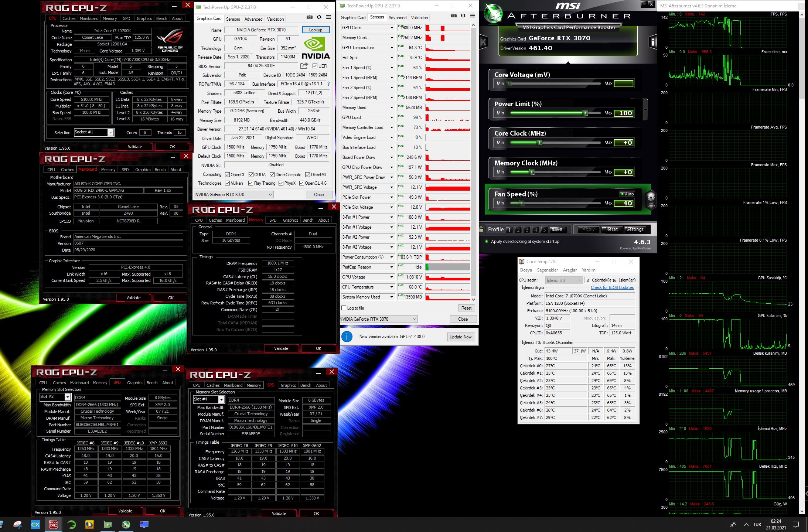
Task: Toggle Vulkan checkbox
Action: click(227, 183)
